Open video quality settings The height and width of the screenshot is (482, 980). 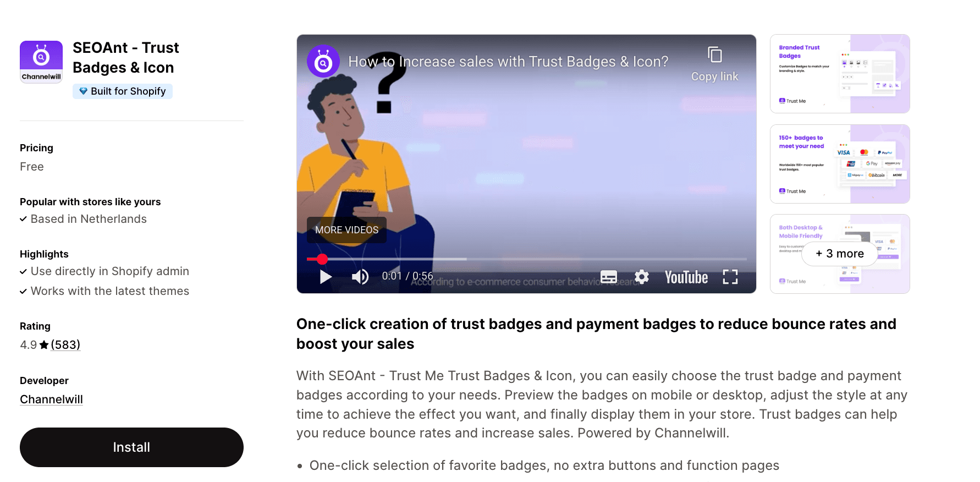tap(641, 277)
